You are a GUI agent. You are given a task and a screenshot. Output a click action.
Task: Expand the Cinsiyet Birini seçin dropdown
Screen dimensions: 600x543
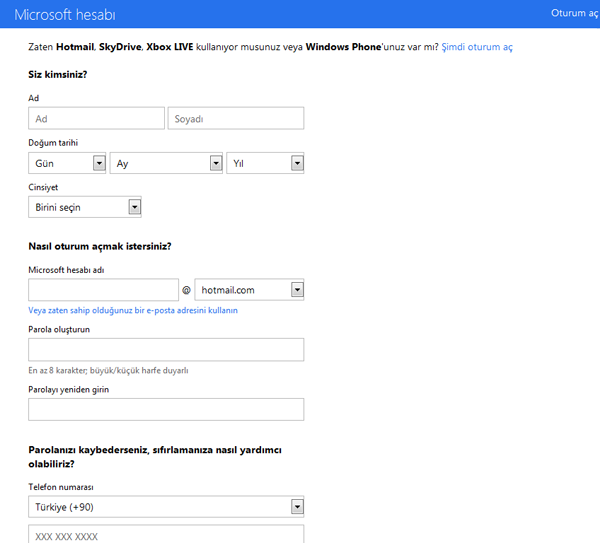click(x=85, y=207)
